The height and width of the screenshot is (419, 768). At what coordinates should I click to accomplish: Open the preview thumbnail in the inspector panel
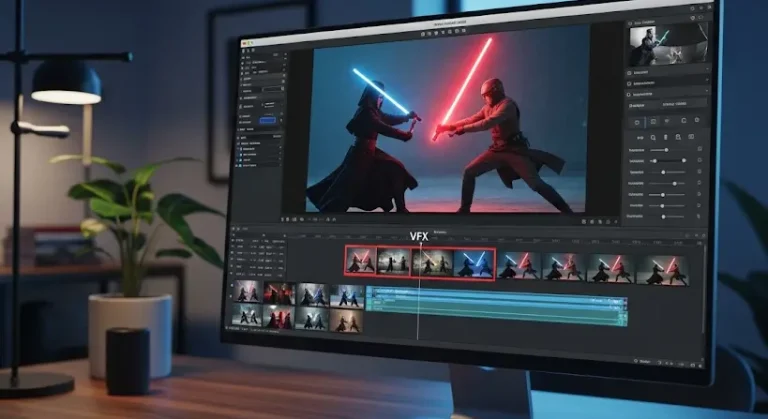pyautogui.click(x=668, y=45)
